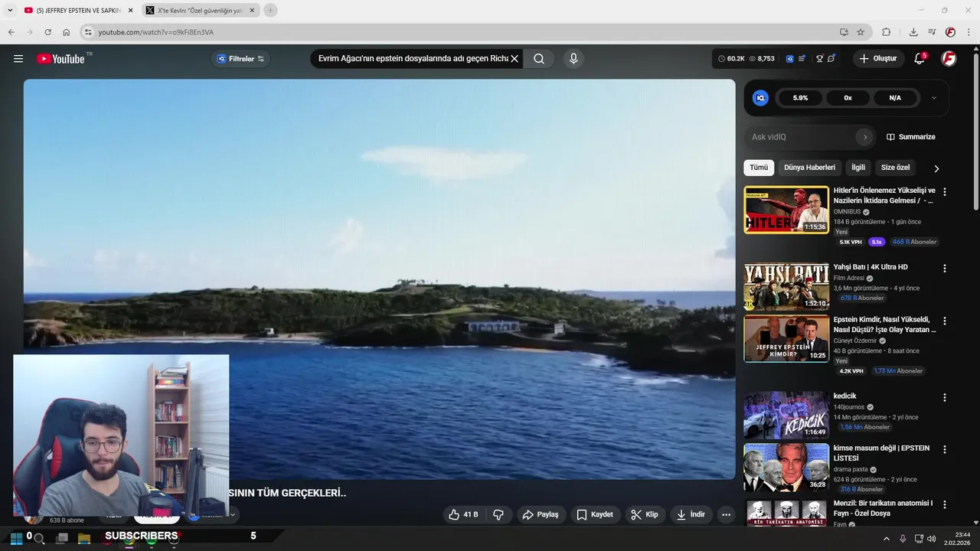Image resolution: width=980 pixels, height=551 pixels.
Task: Click the blue vidIQ logo in score panel
Action: (x=760, y=98)
